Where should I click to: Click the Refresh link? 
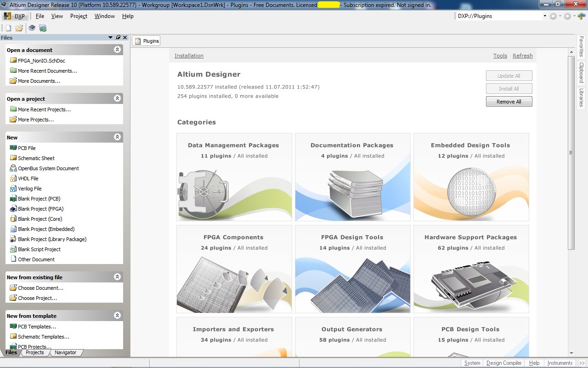(x=523, y=56)
